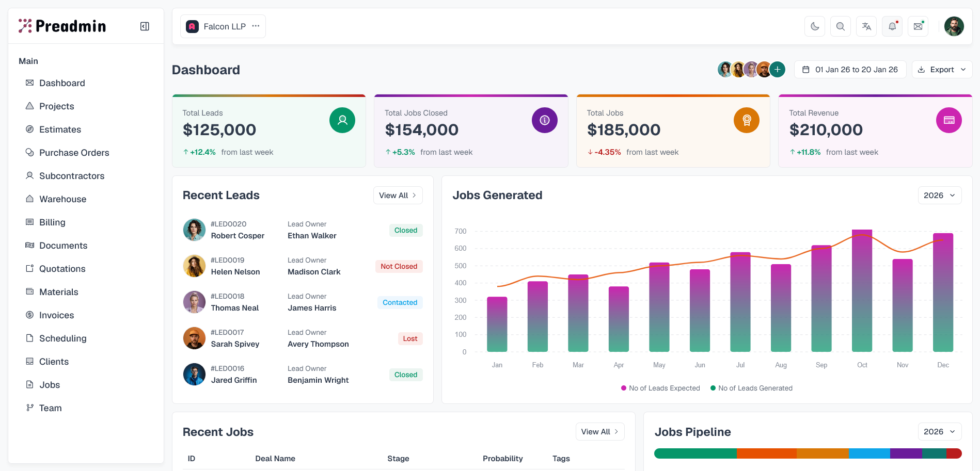The image size is (980, 471).
Task: Toggle dark mode with the moon icon
Action: [815, 26]
